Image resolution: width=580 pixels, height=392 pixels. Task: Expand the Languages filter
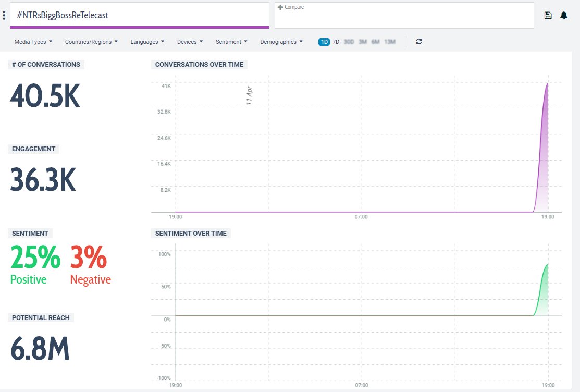147,42
